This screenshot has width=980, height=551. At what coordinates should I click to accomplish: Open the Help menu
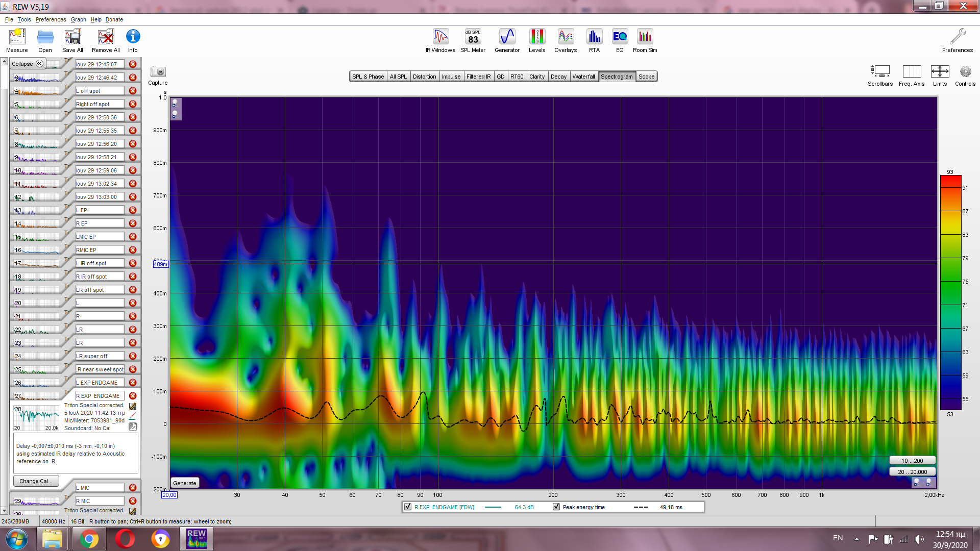(x=96, y=19)
